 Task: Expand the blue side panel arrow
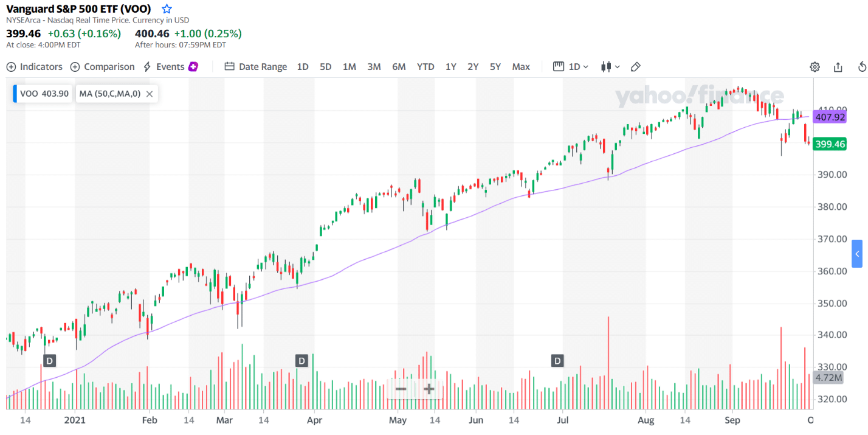tap(857, 254)
